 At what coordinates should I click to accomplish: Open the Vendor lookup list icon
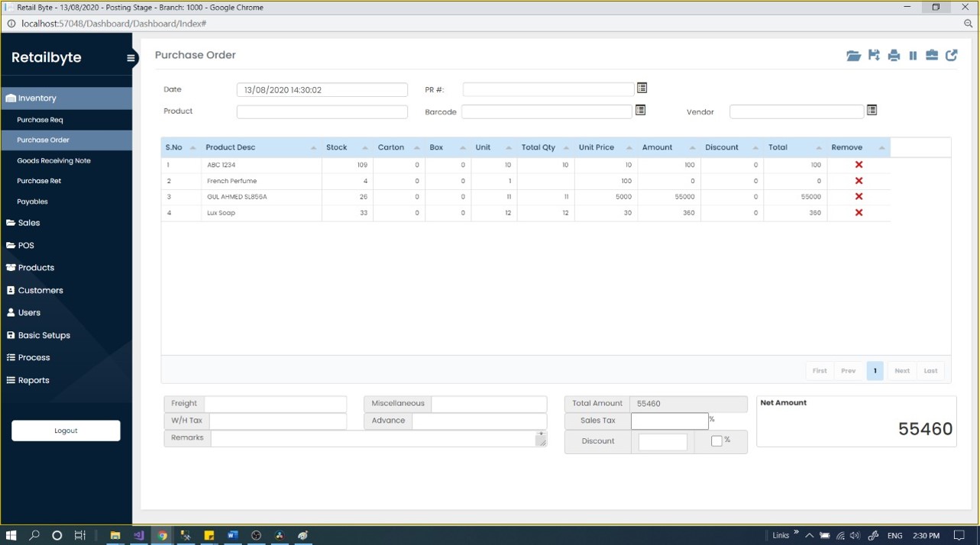872,111
